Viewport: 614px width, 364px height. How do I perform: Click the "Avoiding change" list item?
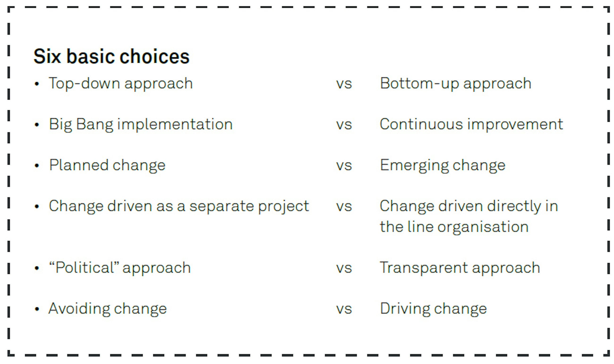point(107,309)
